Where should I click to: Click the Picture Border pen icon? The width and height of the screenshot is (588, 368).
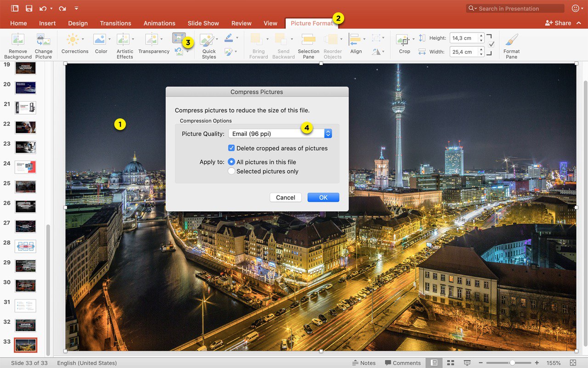(229, 39)
